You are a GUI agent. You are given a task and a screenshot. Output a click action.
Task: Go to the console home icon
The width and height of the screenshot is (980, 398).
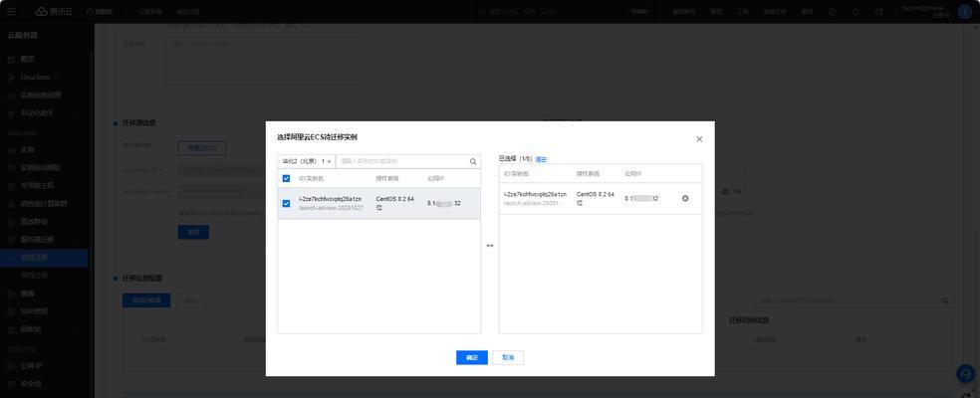(90, 11)
